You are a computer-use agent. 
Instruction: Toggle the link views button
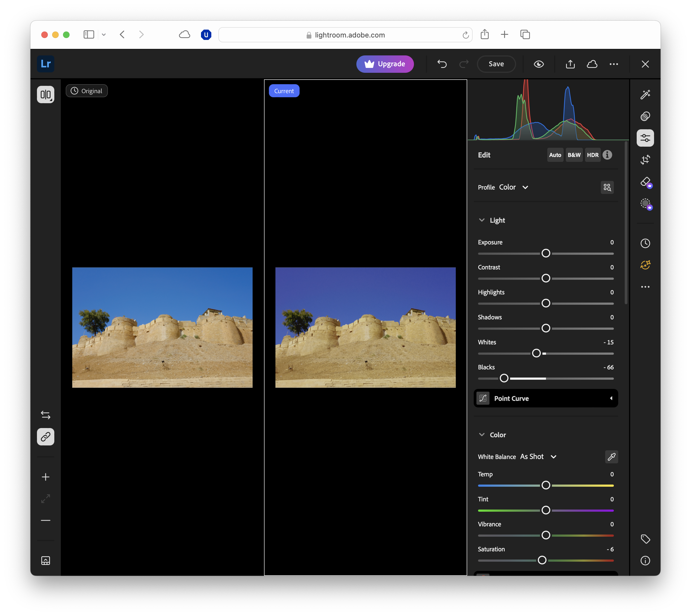point(46,437)
